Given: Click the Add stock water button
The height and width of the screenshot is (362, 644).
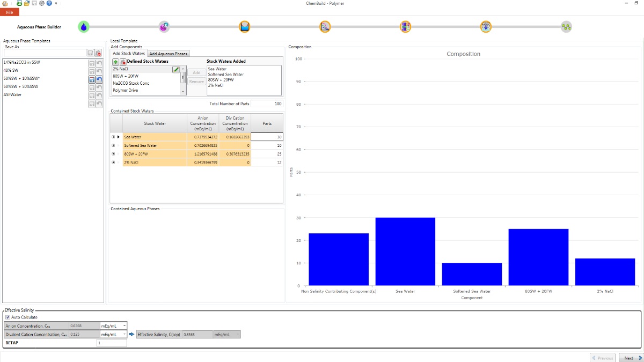Looking at the screenshot, I should [x=196, y=72].
